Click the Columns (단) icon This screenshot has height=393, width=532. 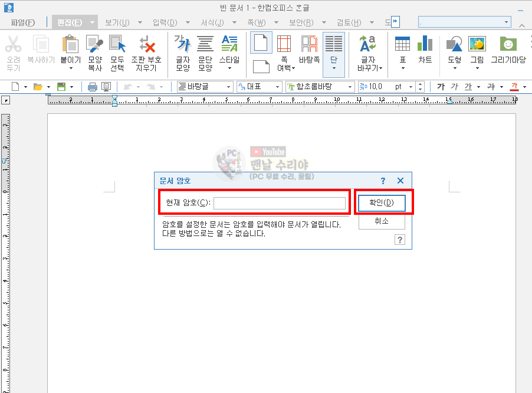pyautogui.click(x=334, y=44)
